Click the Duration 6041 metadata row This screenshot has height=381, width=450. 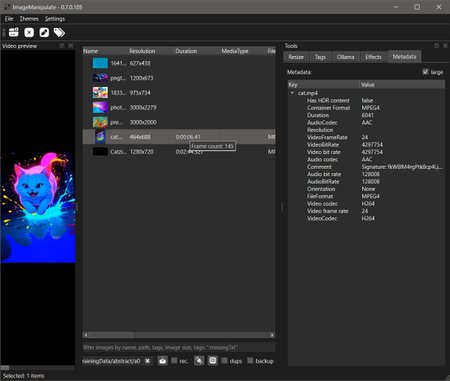[366, 115]
